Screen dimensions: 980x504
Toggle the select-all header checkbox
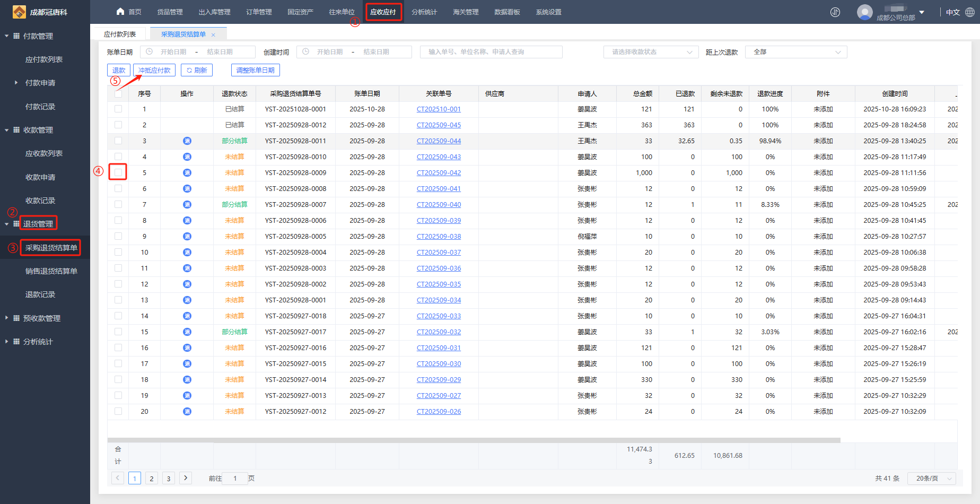coord(118,94)
